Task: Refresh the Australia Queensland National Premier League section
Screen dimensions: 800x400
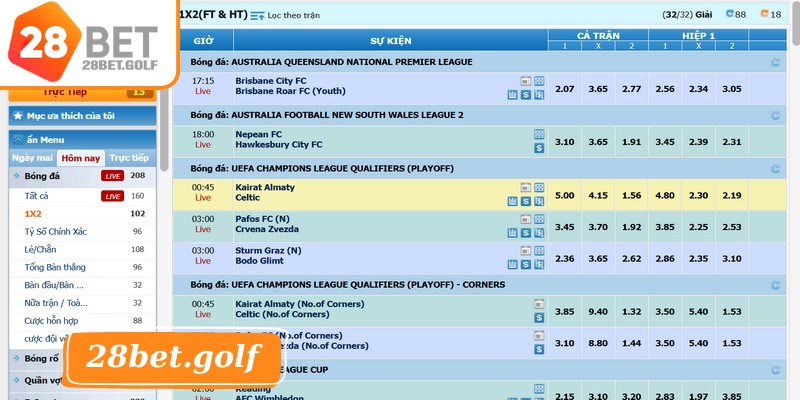Action: tap(776, 63)
